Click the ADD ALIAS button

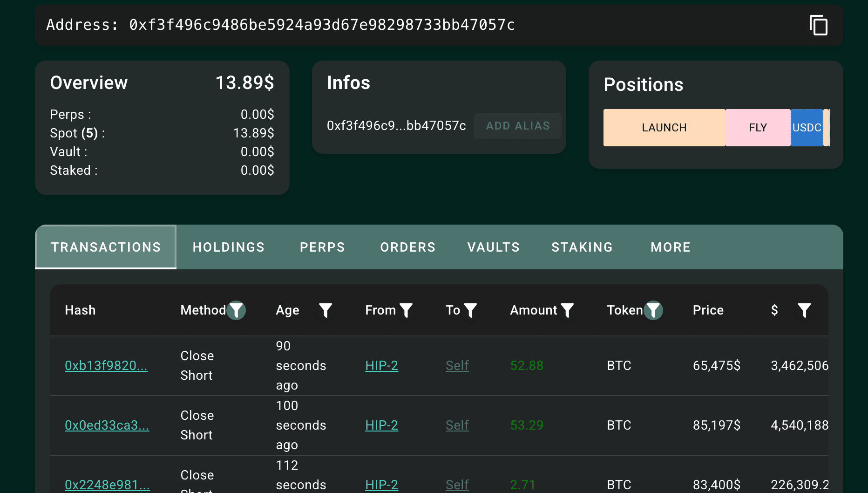pyautogui.click(x=517, y=125)
